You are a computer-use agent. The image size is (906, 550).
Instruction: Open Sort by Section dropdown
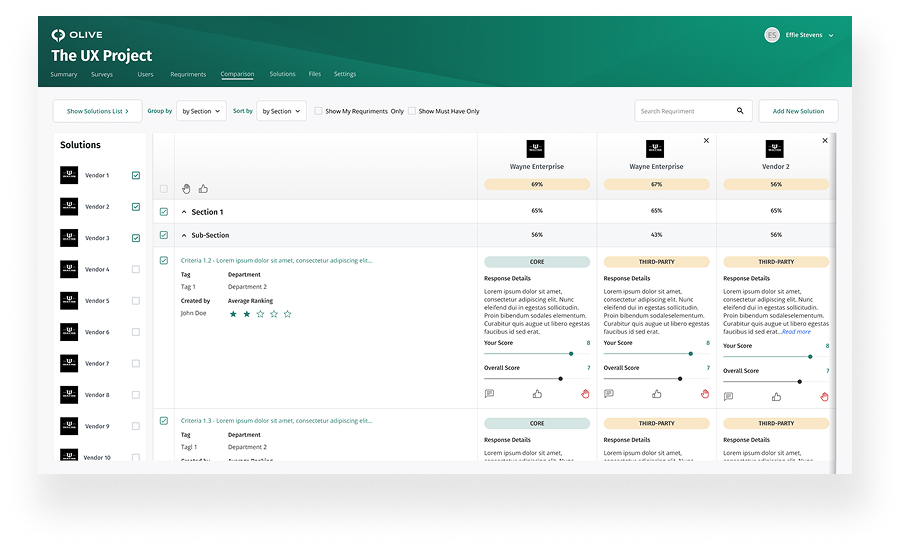point(281,111)
